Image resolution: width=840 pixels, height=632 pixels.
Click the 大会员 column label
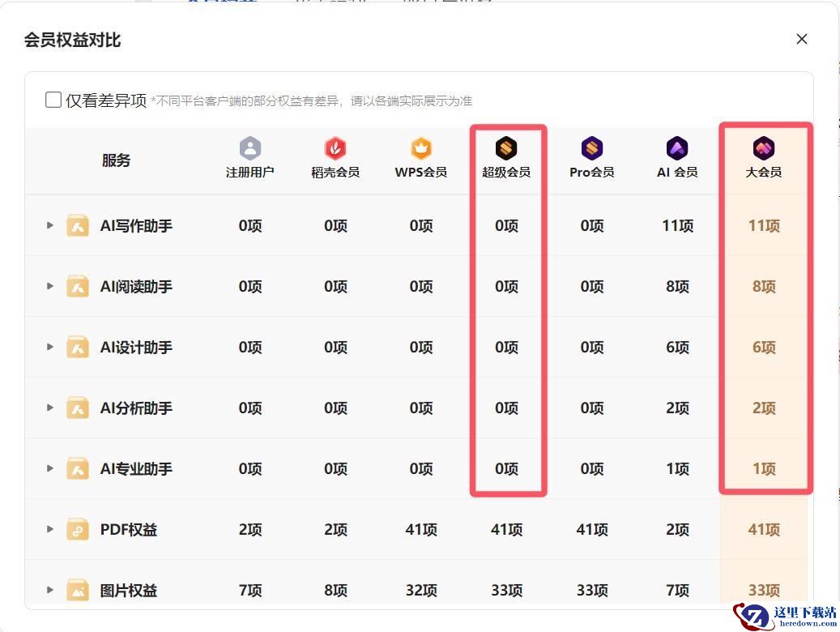[763, 172]
